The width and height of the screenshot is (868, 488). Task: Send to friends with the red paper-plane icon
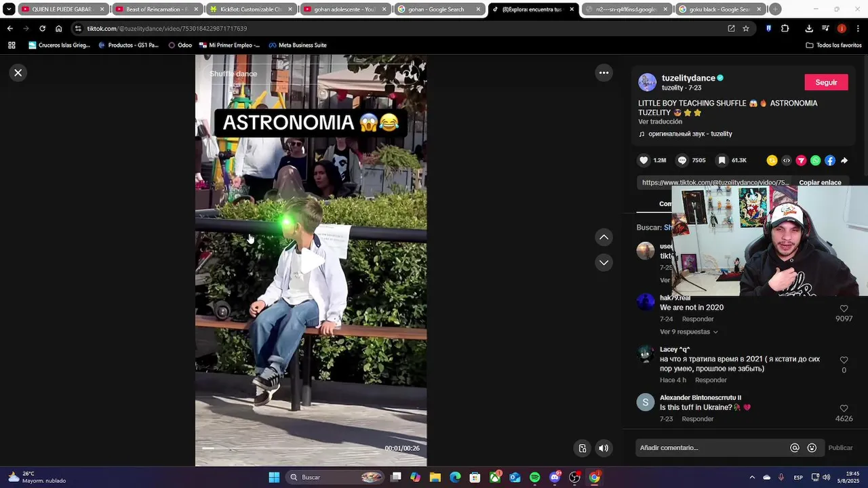(801, 161)
